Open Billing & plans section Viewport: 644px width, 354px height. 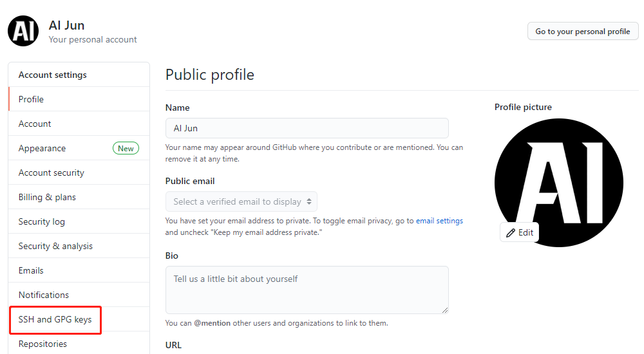click(x=47, y=197)
